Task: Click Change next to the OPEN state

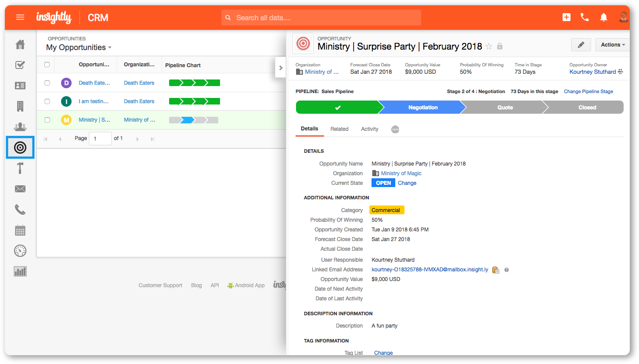Action: coord(407,183)
